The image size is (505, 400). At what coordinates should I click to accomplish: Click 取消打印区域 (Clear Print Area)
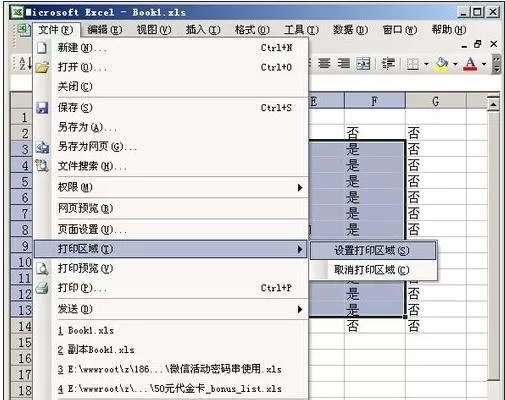pos(373,270)
